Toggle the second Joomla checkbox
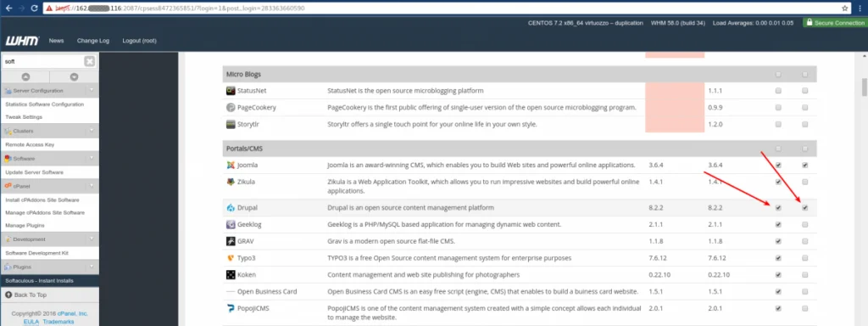Screen dimensions: 868x326 click(x=805, y=166)
